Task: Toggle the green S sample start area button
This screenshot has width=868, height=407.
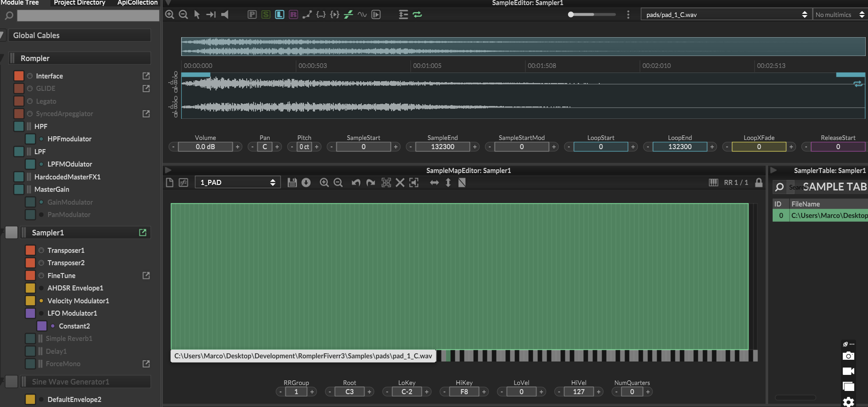Action: pyautogui.click(x=265, y=15)
